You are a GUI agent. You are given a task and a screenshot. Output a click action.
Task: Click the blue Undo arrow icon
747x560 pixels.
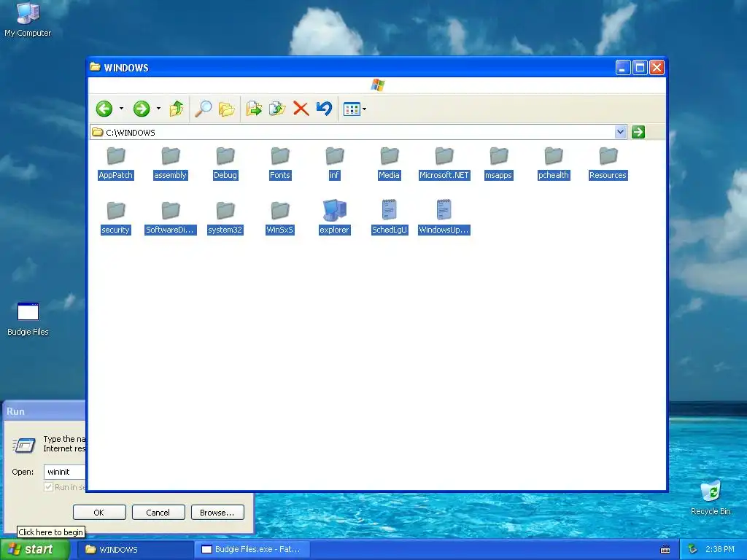coord(325,109)
